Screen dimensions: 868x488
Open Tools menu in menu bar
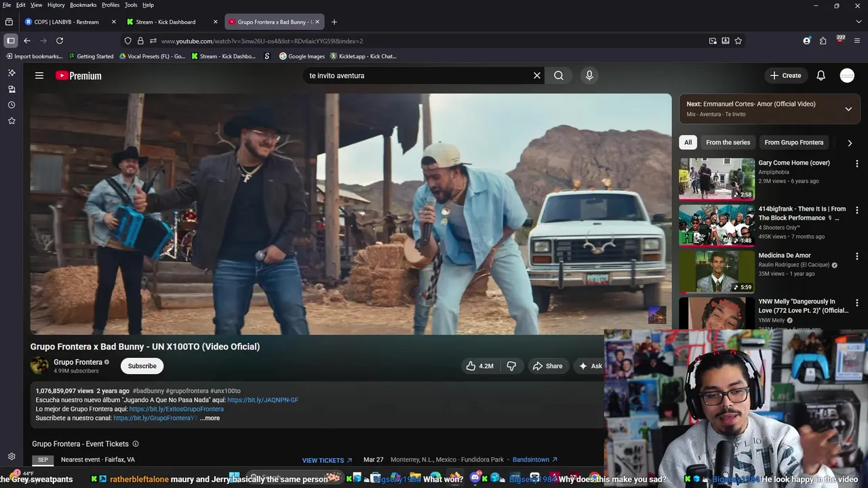point(131,5)
